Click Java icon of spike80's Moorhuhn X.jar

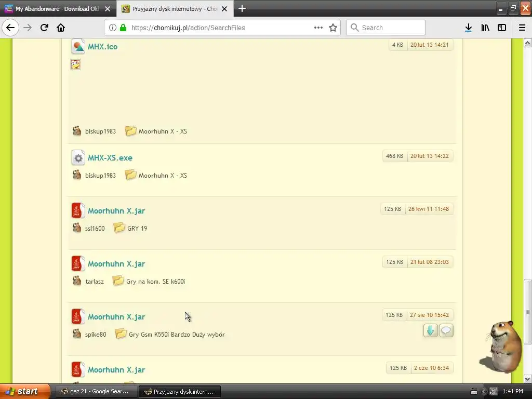point(78,316)
